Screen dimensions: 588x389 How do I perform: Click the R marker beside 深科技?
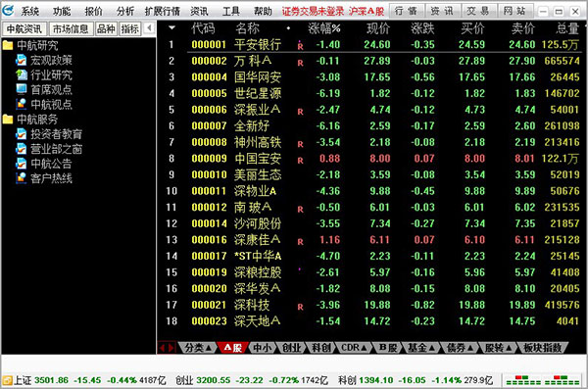301,307
